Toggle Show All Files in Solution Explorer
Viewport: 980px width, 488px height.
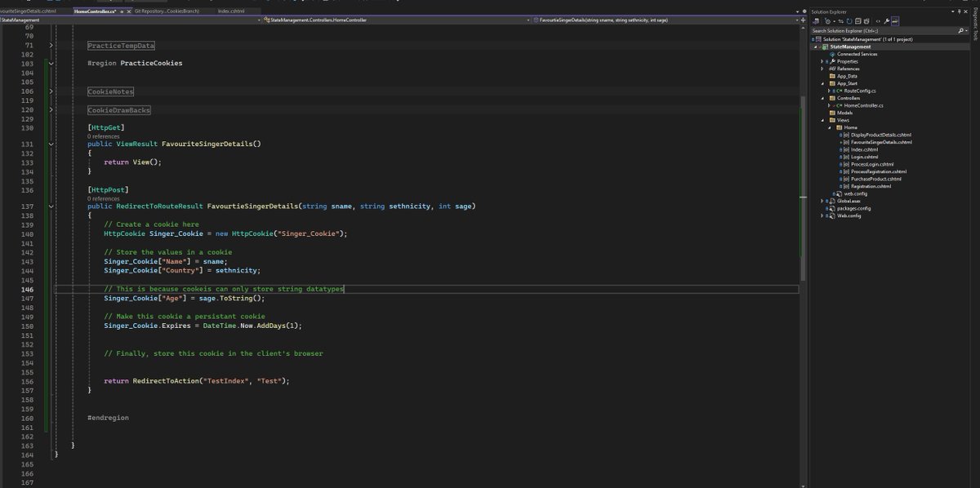tap(866, 20)
